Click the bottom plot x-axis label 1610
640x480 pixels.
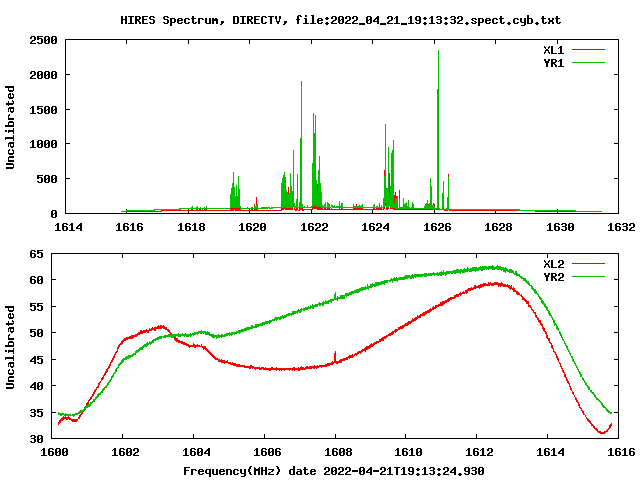coord(409,452)
